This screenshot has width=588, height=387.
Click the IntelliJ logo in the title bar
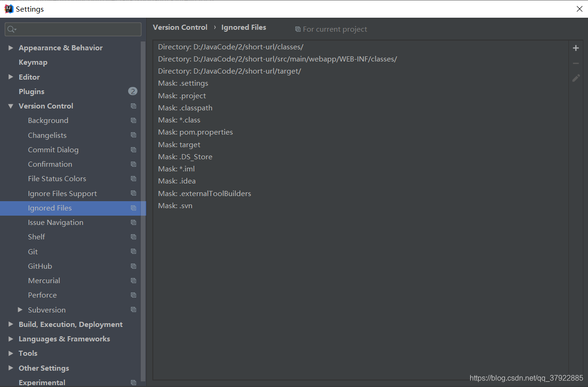pos(9,9)
